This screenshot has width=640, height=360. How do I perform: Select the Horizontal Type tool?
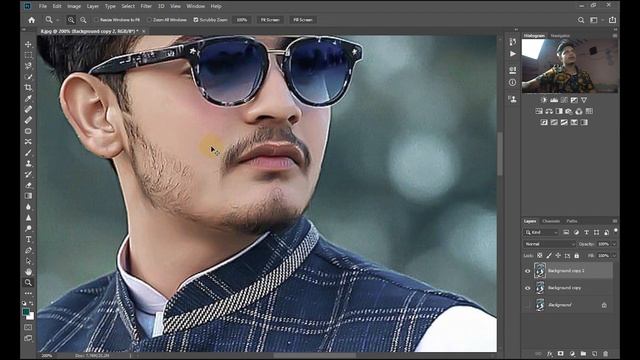(28, 239)
